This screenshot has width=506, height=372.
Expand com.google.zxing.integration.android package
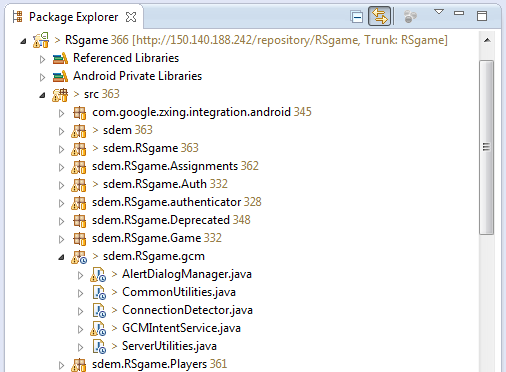pyautogui.click(x=61, y=113)
